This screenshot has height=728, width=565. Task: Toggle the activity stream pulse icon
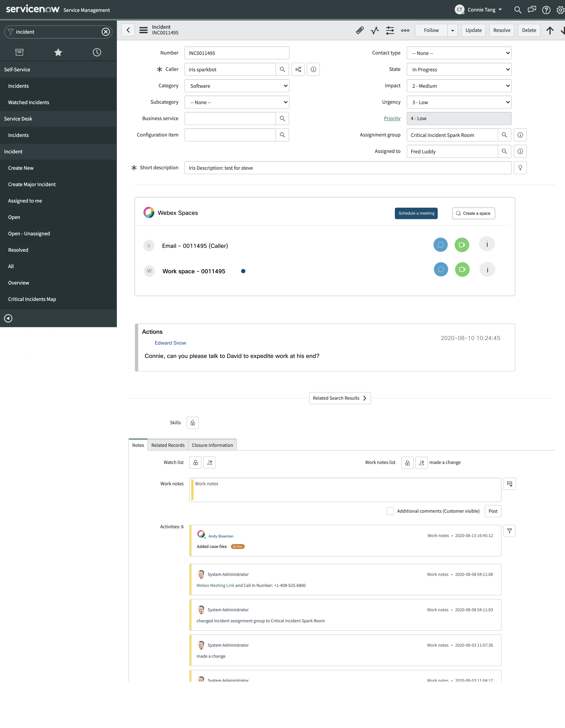375,30
